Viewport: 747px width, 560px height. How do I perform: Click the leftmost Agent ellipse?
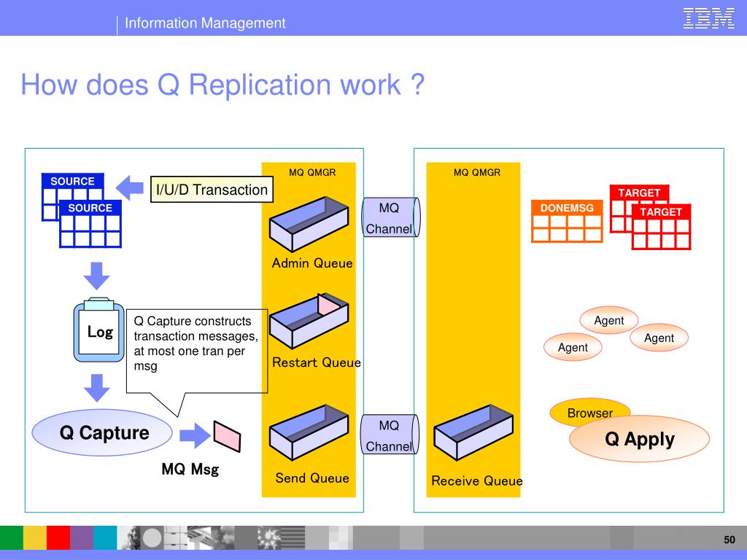coord(573,346)
